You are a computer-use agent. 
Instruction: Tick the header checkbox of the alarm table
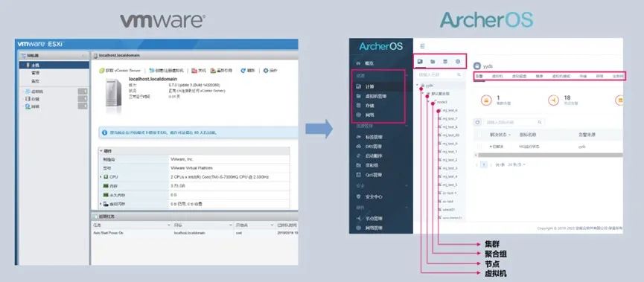tap(479, 134)
